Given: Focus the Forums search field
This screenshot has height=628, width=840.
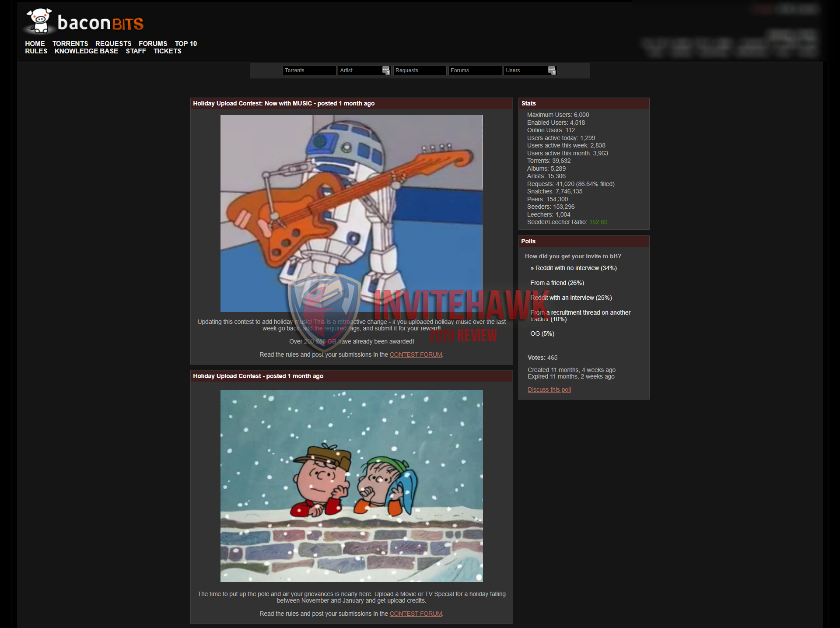Looking at the screenshot, I should pyautogui.click(x=475, y=70).
